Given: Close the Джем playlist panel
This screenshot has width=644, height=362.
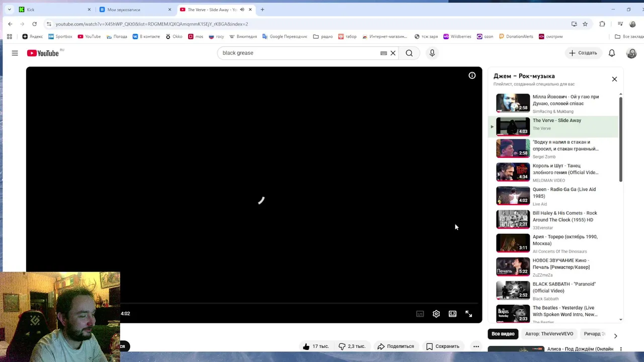Looking at the screenshot, I should 614,79.
